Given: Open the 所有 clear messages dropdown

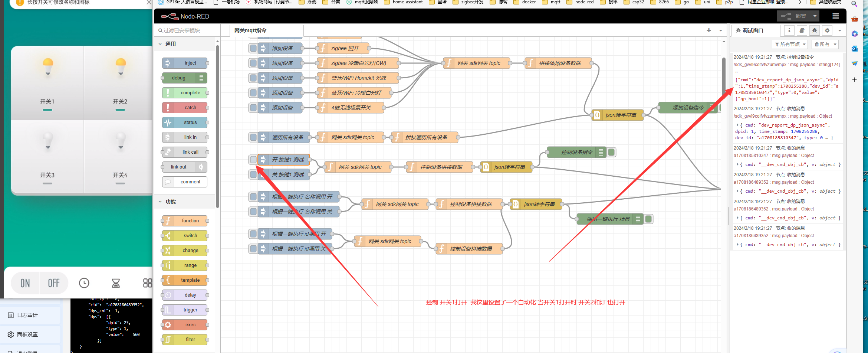Looking at the screenshot, I should point(825,44).
